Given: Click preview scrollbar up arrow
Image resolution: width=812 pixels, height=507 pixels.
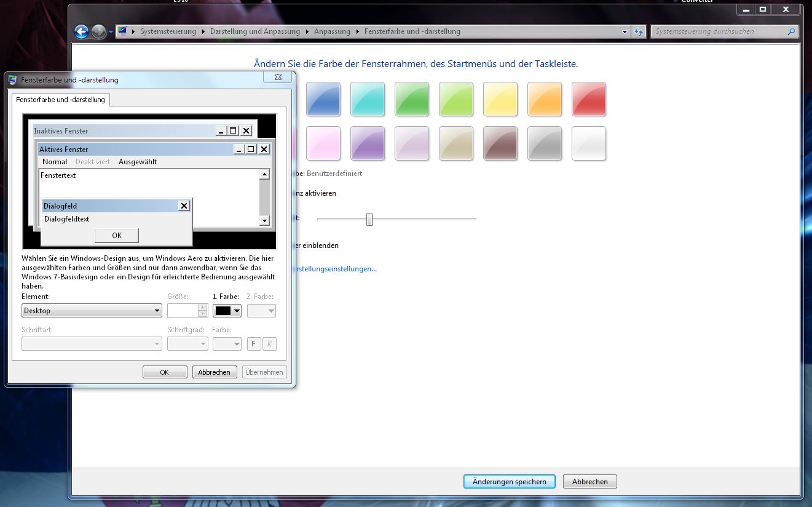Looking at the screenshot, I should 265,174.
